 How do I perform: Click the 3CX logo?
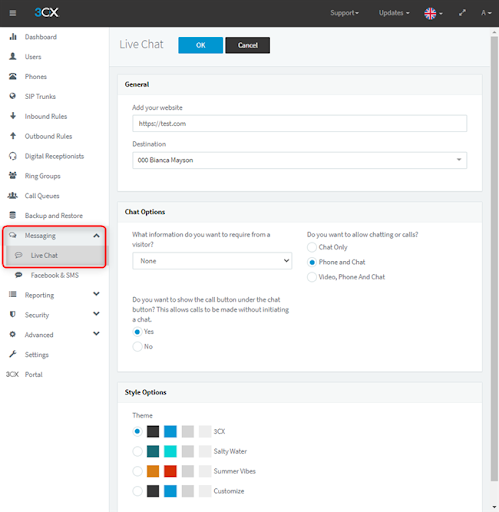pos(46,12)
